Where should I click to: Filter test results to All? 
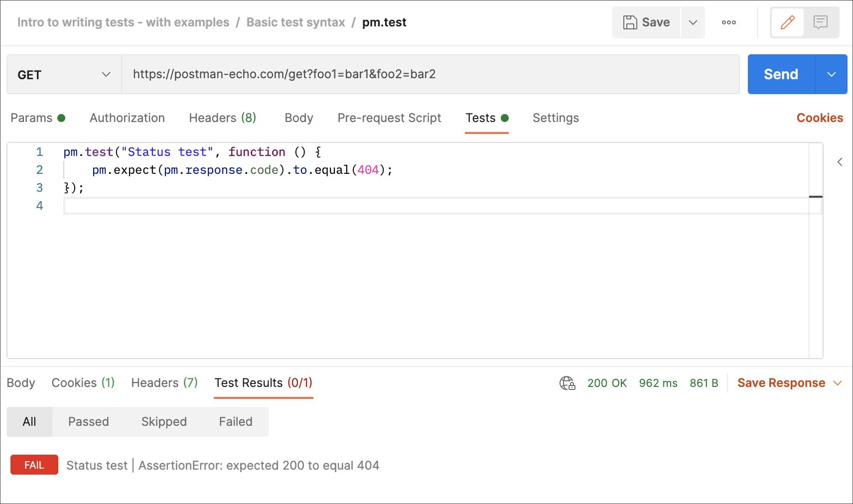pyautogui.click(x=29, y=422)
